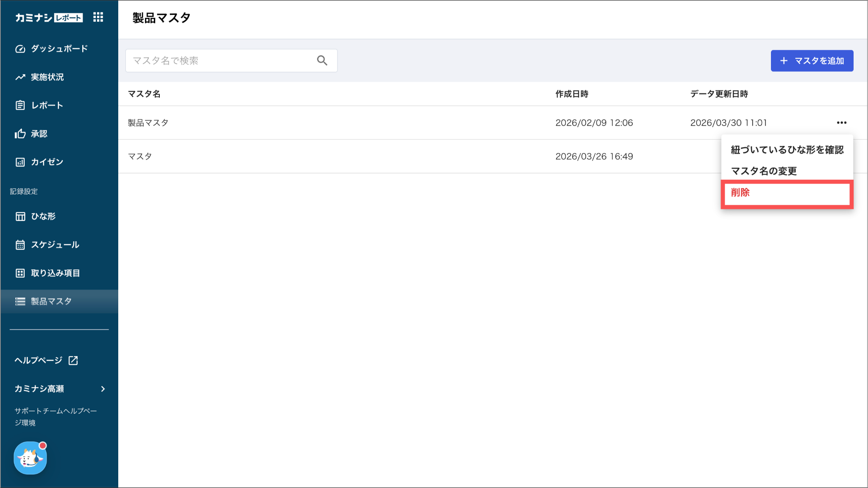Image resolution: width=868 pixels, height=488 pixels.
Task: Click the 承認 thumbs-up icon
Action: [x=20, y=134]
